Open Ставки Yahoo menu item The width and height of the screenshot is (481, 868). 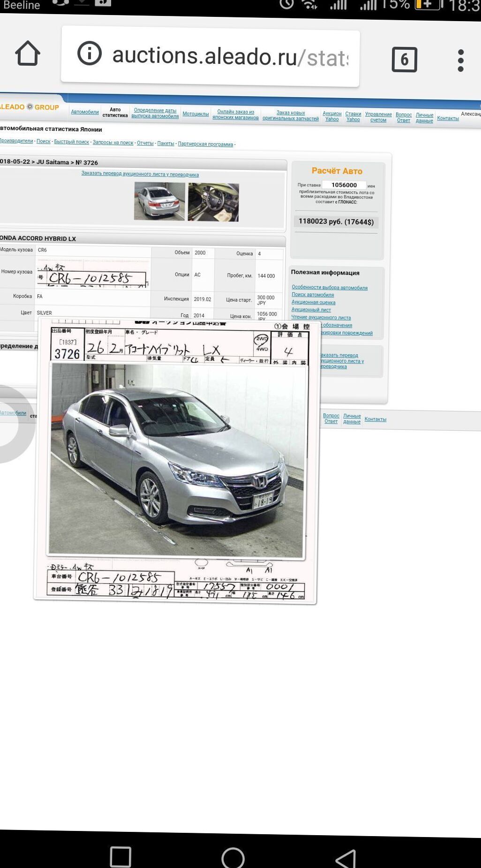[353, 116]
